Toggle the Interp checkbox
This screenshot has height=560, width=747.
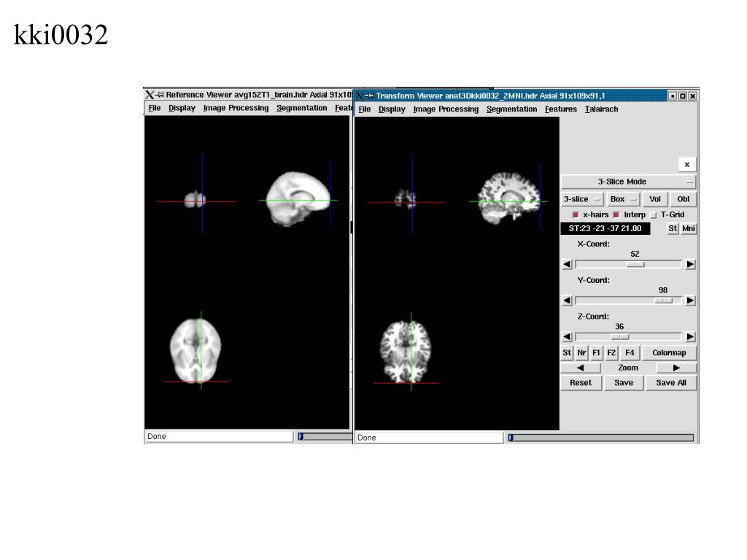click(616, 215)
